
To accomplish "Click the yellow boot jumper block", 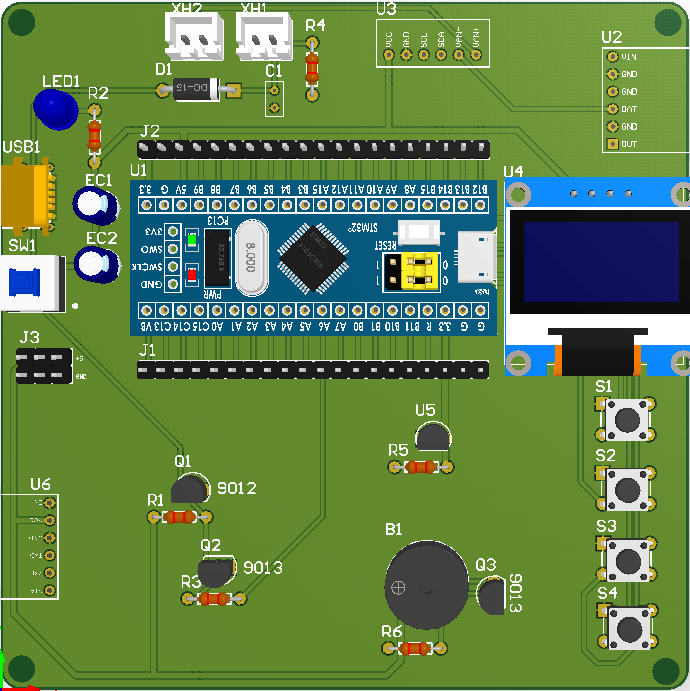I will [420, 272].
